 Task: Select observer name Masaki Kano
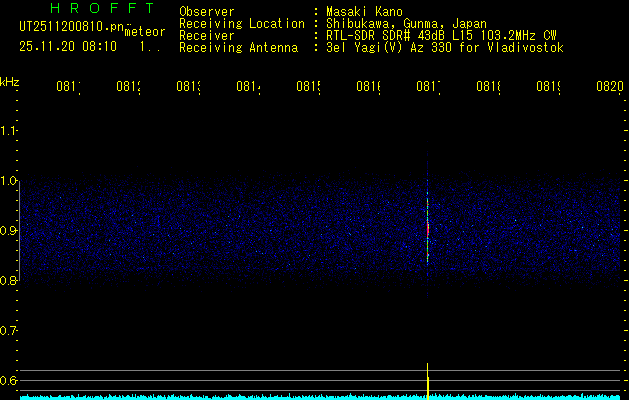pos(360,12)
